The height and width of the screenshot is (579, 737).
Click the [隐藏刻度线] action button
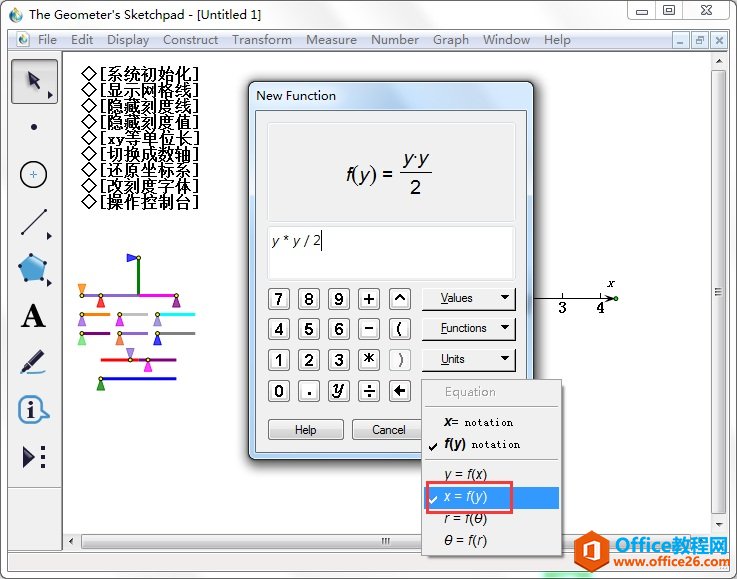tap(140, 106)
